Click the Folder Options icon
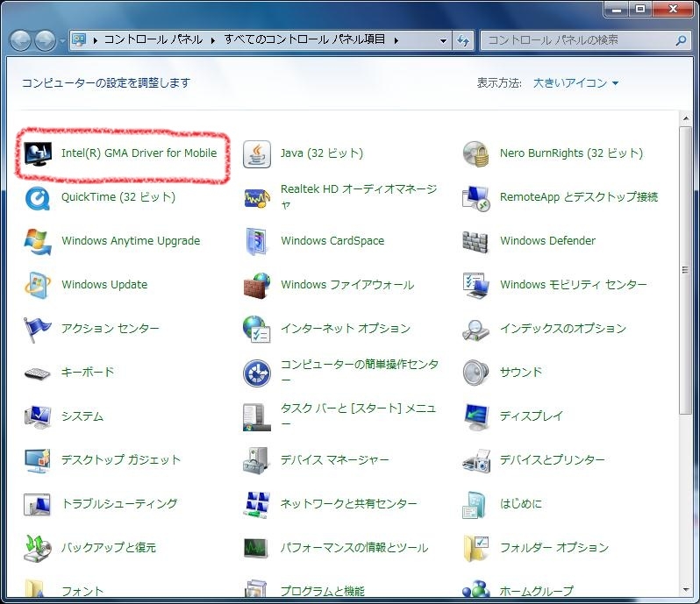The height and width of the screenshot is (604, 700). [476, 548]
